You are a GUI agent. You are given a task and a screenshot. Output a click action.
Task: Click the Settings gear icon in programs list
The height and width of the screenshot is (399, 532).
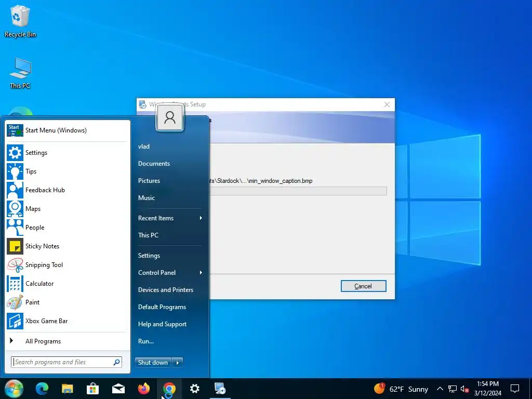(15, 153)
